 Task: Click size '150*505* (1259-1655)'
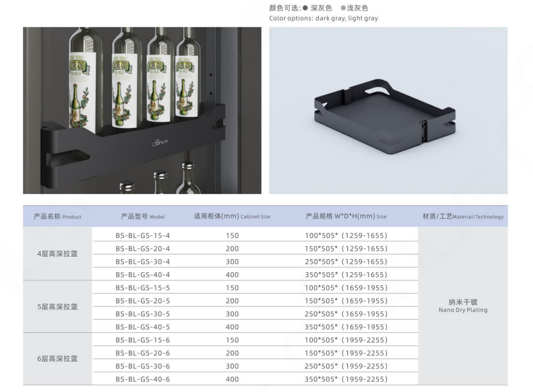pos(346,249)
